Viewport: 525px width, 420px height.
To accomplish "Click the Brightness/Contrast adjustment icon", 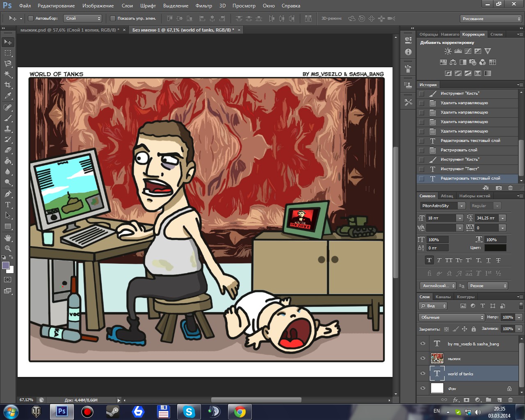I will [448, 51].
